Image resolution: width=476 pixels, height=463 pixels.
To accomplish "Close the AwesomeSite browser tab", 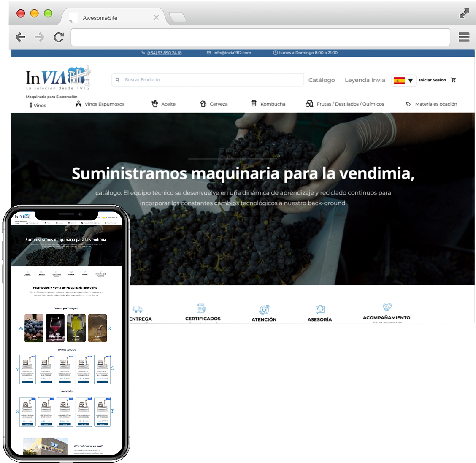I will tap(156, 18).
